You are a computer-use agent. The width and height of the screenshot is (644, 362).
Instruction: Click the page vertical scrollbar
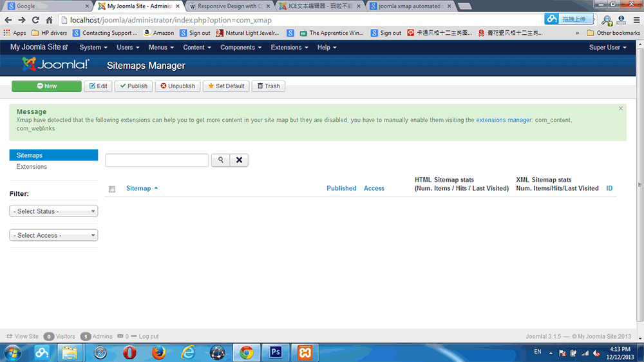[x=640, y=185]
